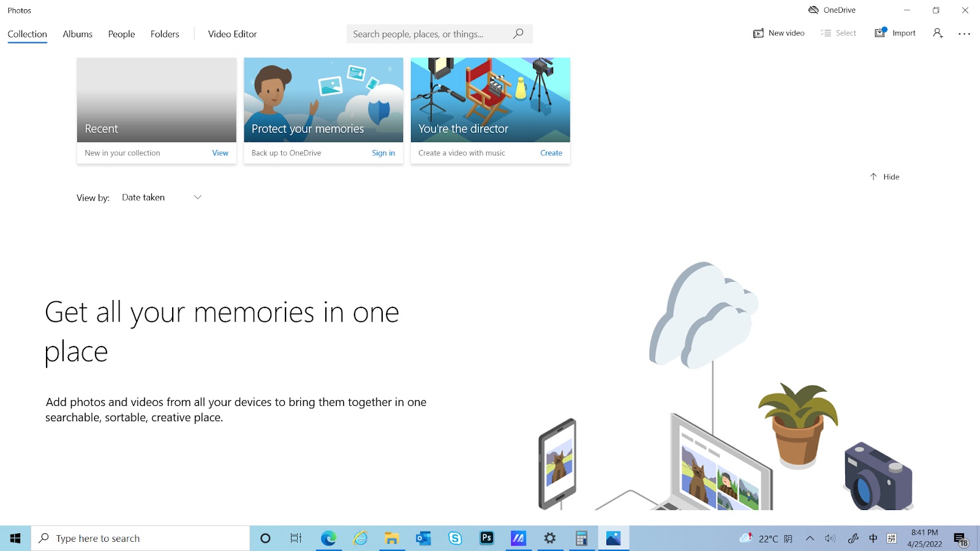This screenshot has width=980, height=551.
Task: Click the New video icon button
Action: [778, 33]
